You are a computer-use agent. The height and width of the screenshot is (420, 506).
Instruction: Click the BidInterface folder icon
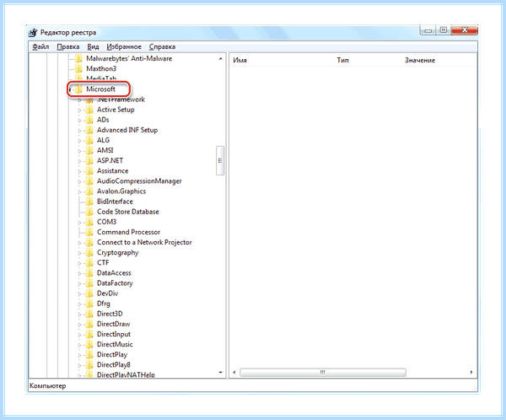click(x=89, y=202)
